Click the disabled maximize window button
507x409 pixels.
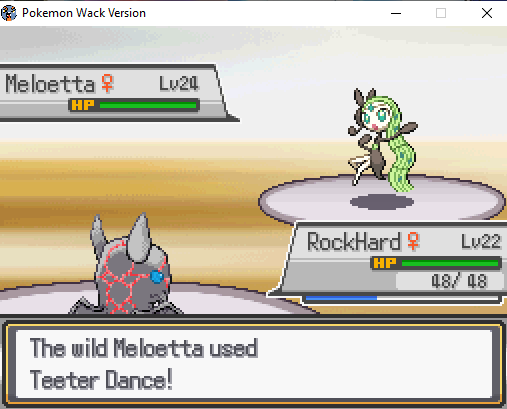click(441, 13)
